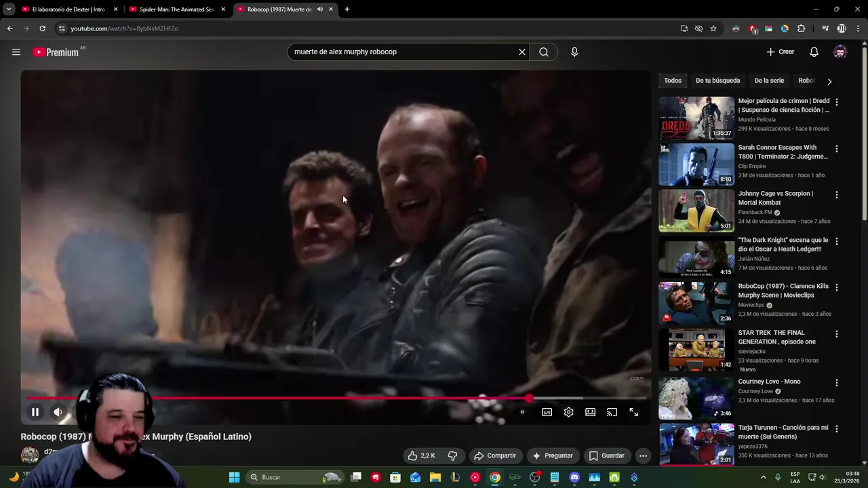Open File Explorer from taskbar
This screenshot has height=488, width=868.
[435, 477]
